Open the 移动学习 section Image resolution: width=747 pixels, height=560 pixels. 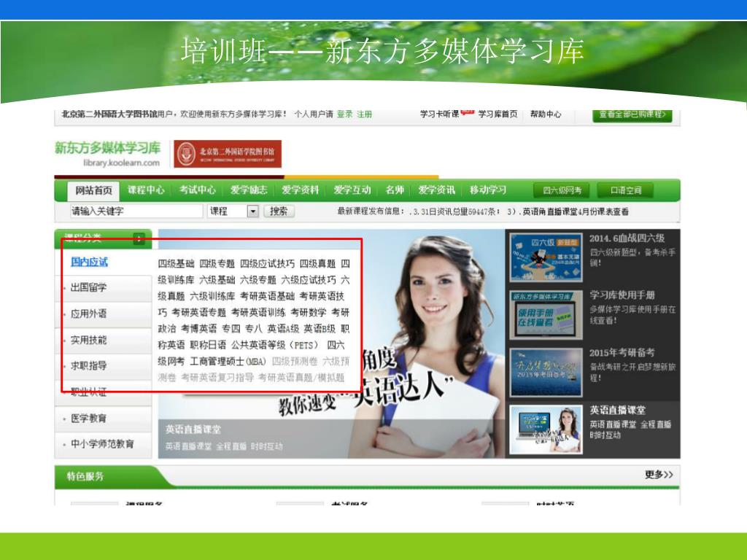coord(488,190)
